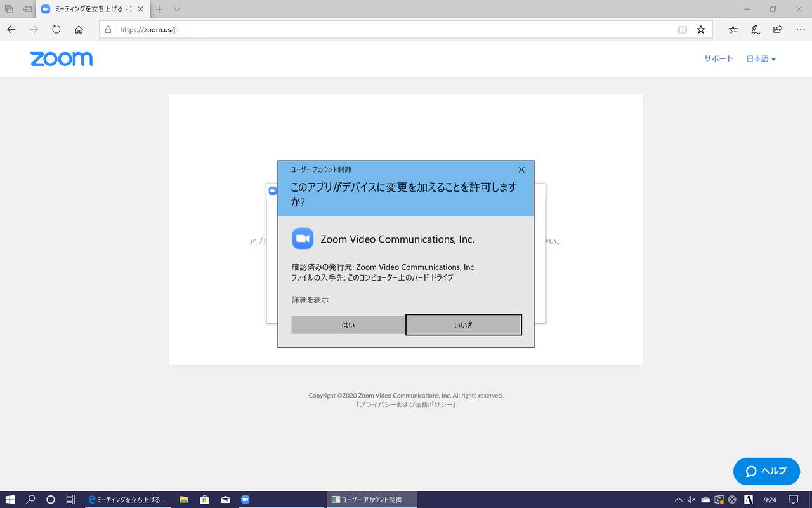The height and width of the screenshot is (508, 812).
Task: Close the User Account Control dialog
Action: pyautogui.click(x=521, y=170)
